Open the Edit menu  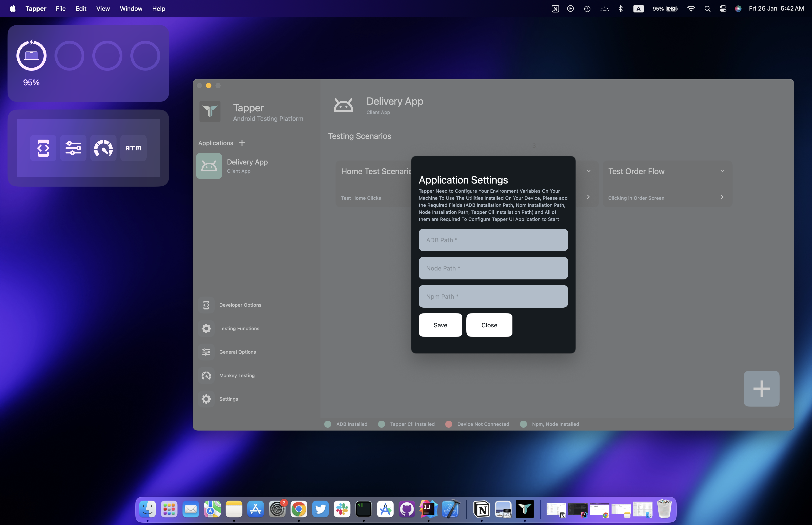click(x=81, y=8)
